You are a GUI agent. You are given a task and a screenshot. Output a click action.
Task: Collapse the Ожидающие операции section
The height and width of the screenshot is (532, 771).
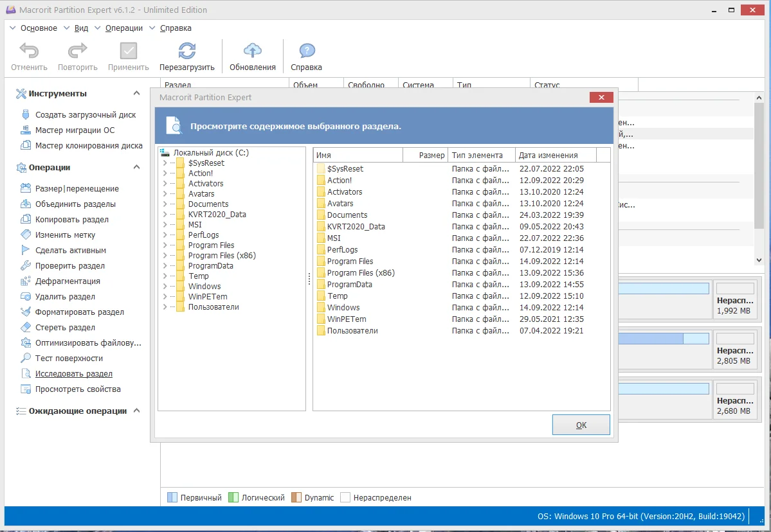(x=137, y=410)
